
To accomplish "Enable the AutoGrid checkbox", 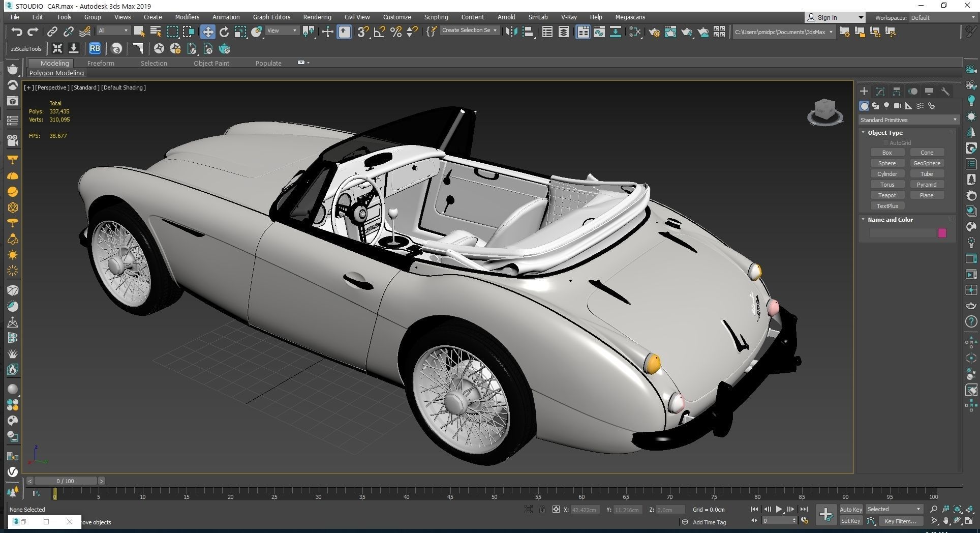I will click(x=886, y=143).
